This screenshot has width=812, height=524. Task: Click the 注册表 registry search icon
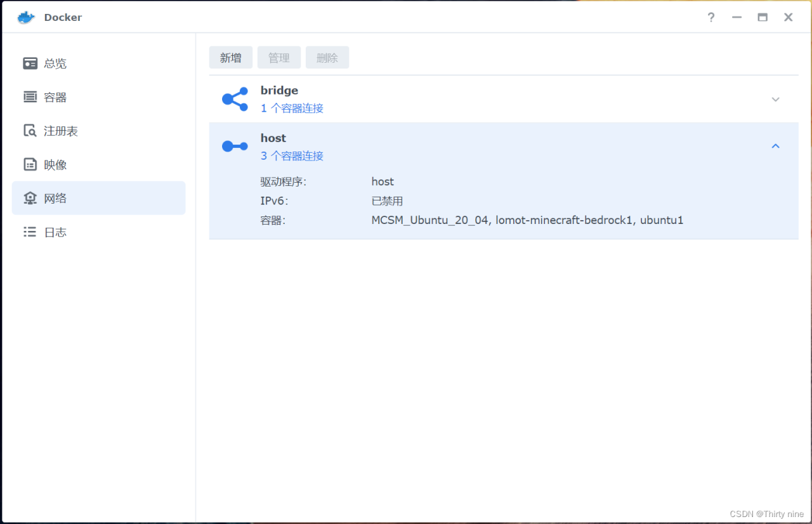pos(30,131)
